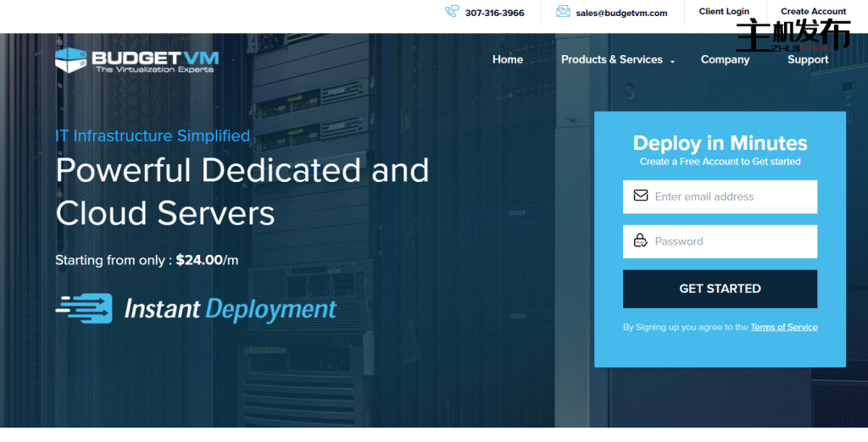The width and height of the screenshot is (868, 442).
Task: Open the Home menu item
Action: point(508,59)
